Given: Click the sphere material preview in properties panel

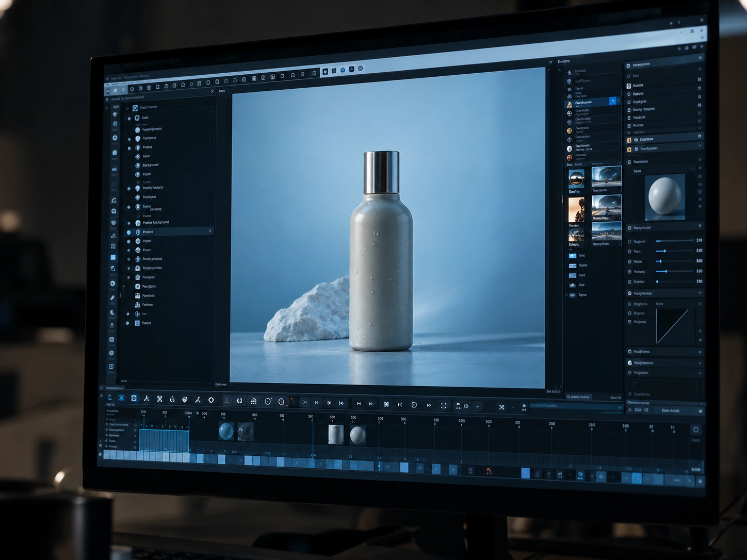Looking at the screenshot, I should tap(664, 196).
